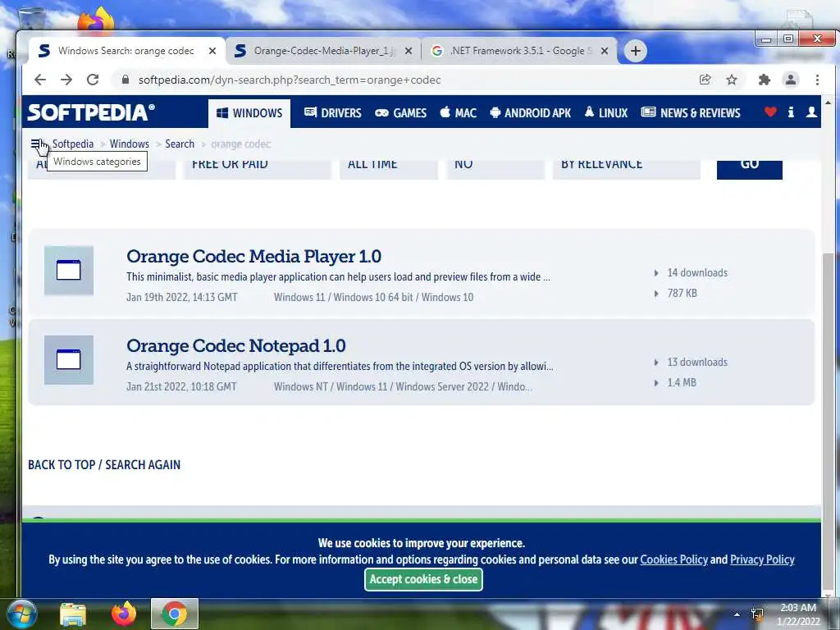Click the share page icon in address bar

[705, 80]
